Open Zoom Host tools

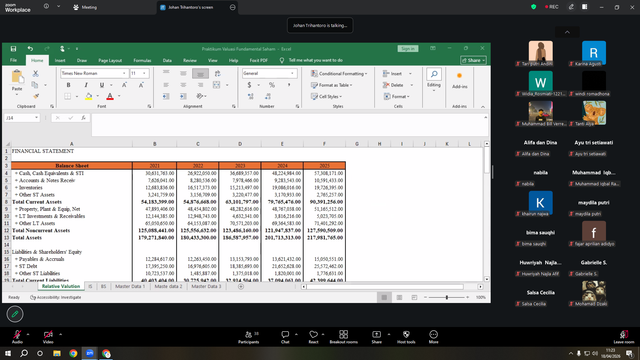coord(406,337)
